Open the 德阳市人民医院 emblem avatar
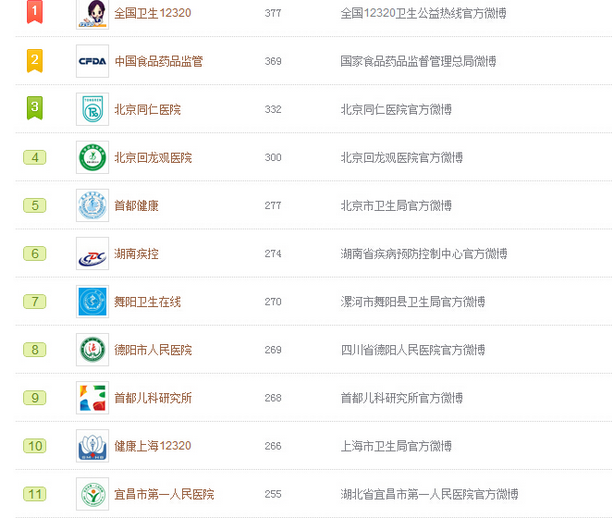612x523 pixels. [x=93, y=349]
